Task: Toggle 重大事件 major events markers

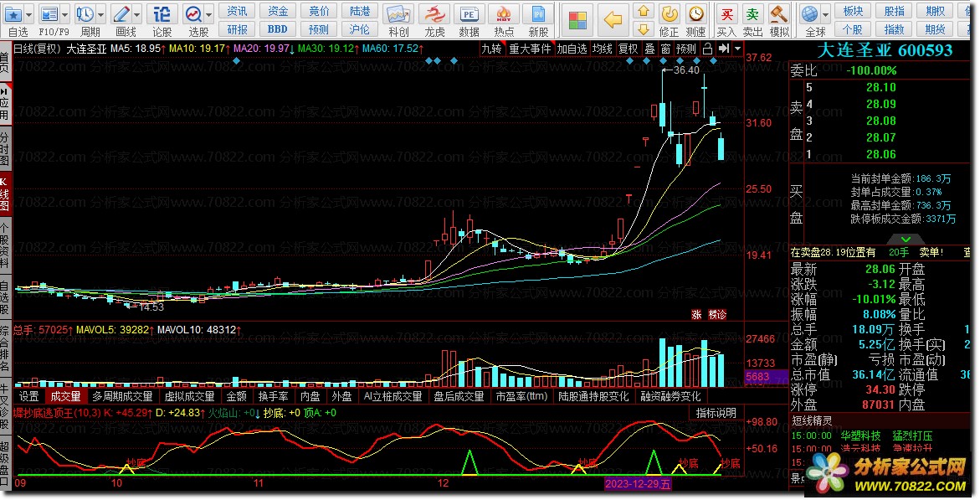Action: [x=530, y=49]
